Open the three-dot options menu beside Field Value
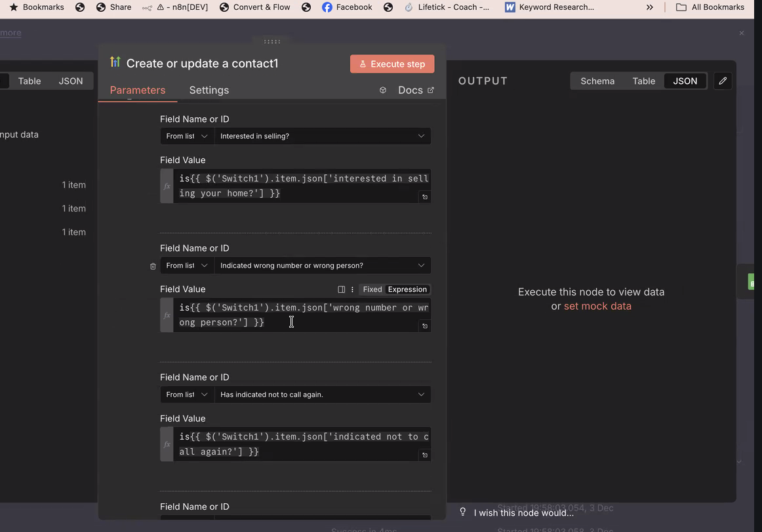Viewport: 762px width, 532px height. point(352,289)
